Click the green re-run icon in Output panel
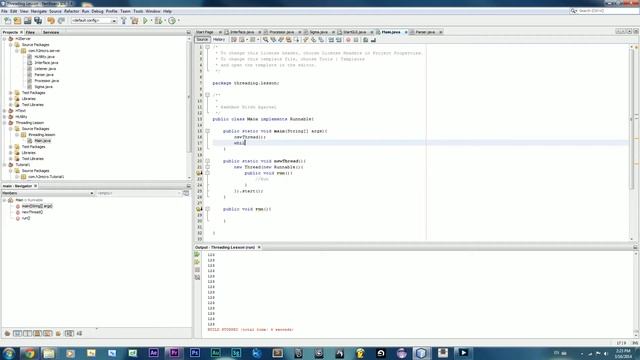This screenshot has height=360, width=640. (197, 254)
